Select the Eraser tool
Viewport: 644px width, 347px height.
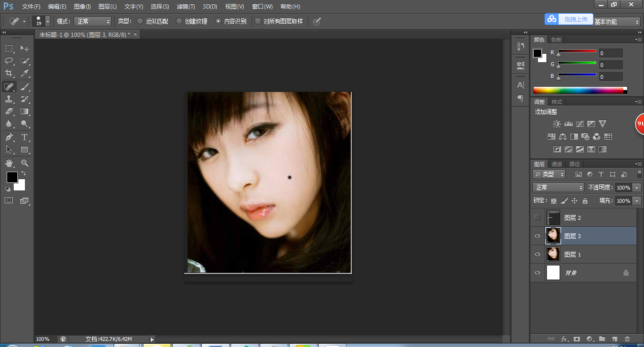[x=9, y=112]
